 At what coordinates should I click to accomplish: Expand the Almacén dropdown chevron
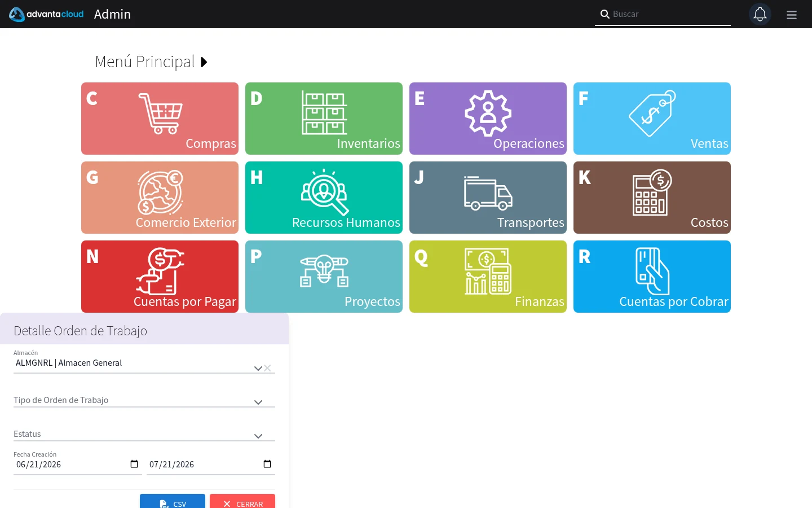coord(258,368)
